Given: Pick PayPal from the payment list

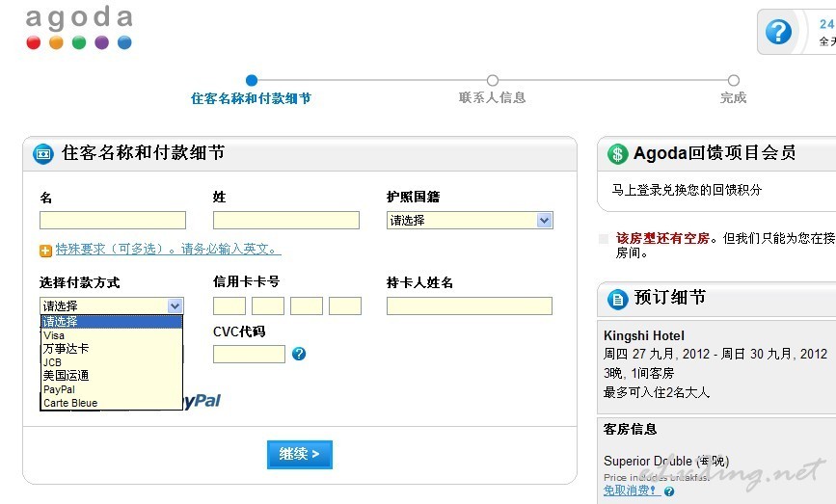Looking at the screenshot, I should pyautogui.click(x=112, y=389).
